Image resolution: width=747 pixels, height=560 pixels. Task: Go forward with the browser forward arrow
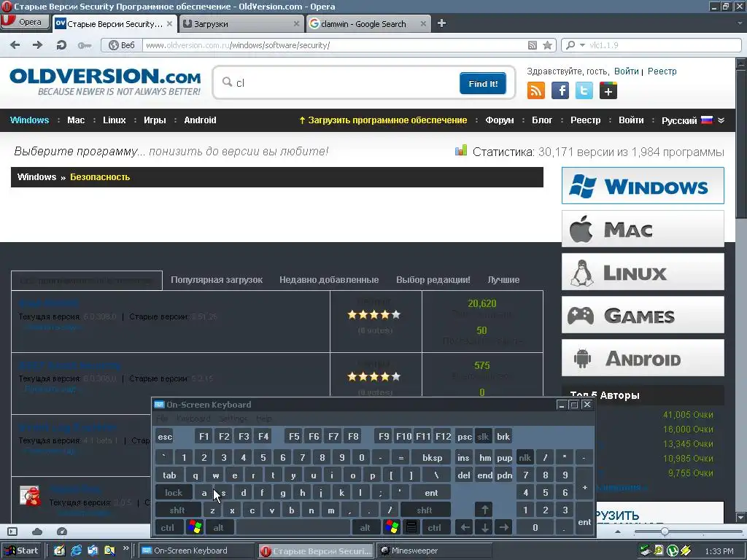[37, 45]
